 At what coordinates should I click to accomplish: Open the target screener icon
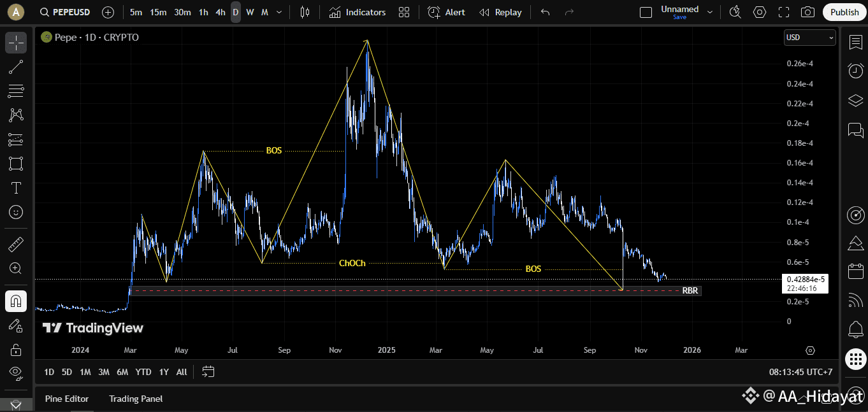click(855, 215)
